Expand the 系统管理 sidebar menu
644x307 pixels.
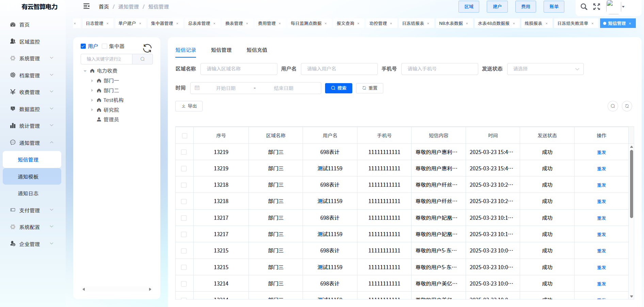[32, 59]
